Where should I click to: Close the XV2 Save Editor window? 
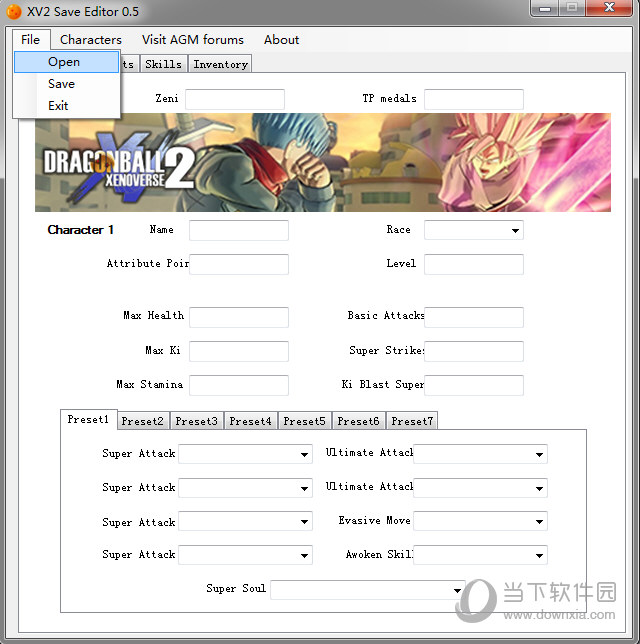pyautogui.click(x=609, y=8)
